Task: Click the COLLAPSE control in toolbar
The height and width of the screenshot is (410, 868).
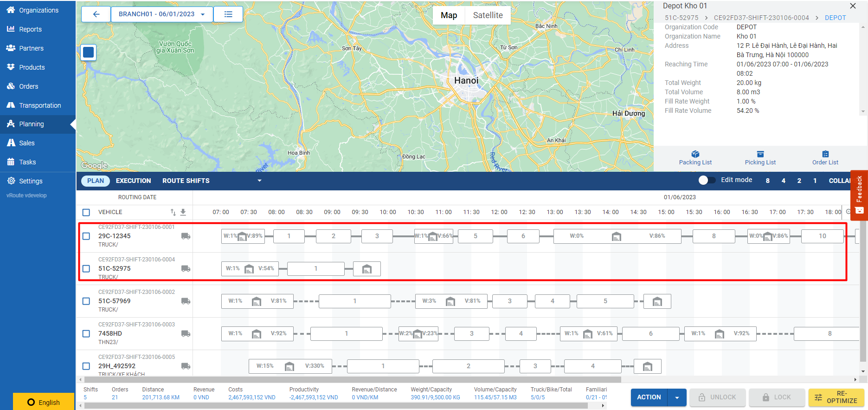Action: (840, 181)
